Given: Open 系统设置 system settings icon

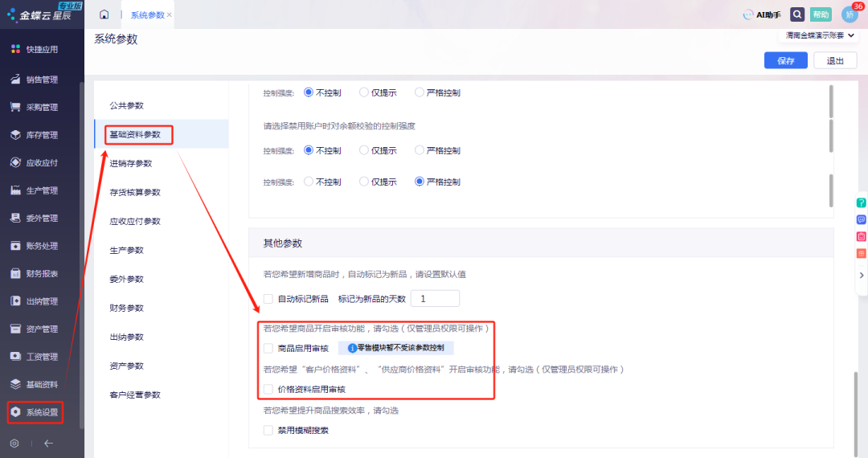Looking at the screenshot, I should pos(15,412).
